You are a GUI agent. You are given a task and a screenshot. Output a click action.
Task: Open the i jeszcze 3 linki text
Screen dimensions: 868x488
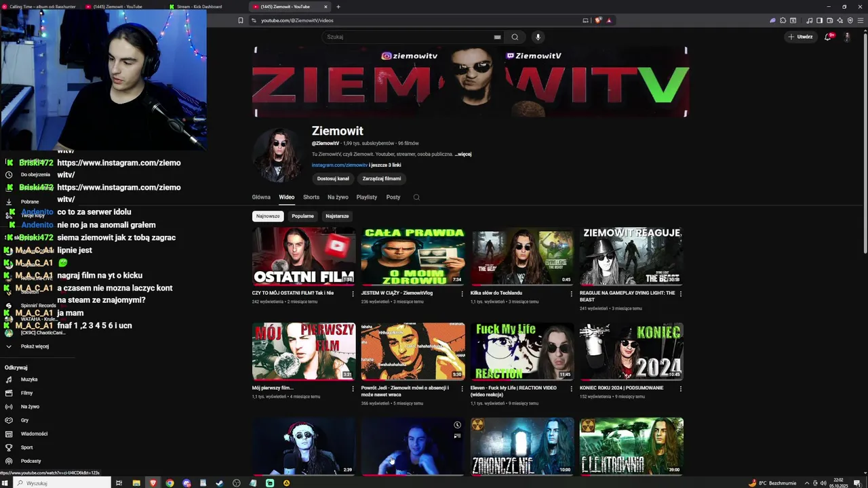pyautogui.click(x=385, y=165)
